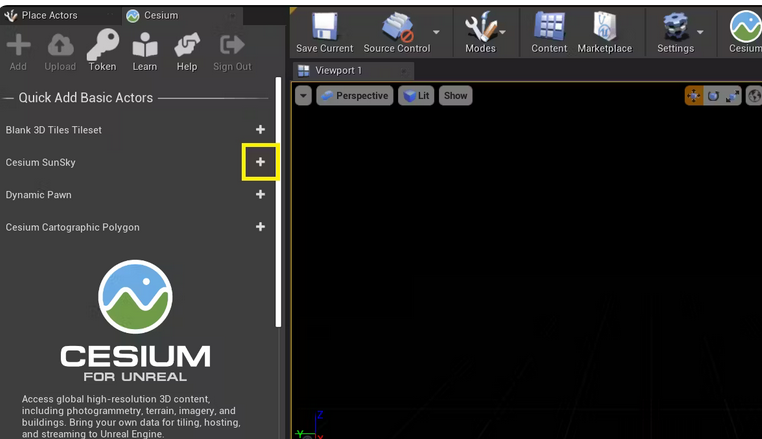Screen dimensions: 762x439
Task: Open the viewport options dropdown arrow
Action: 303,96
